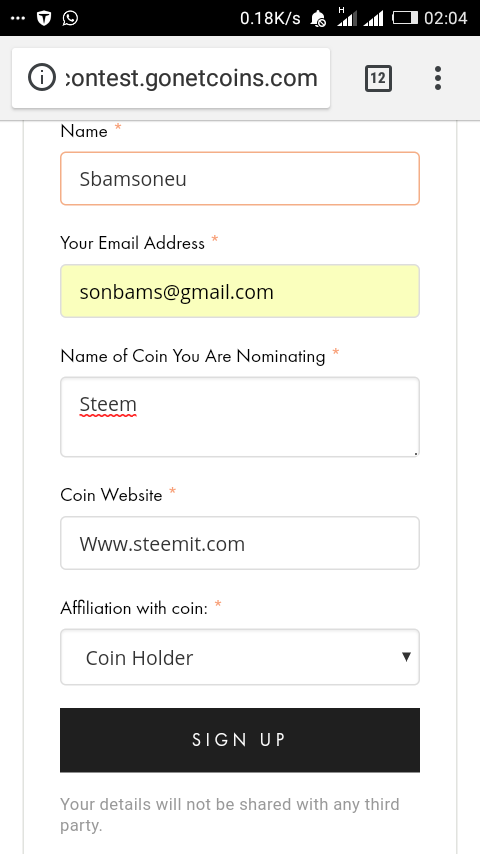Screen dimensions: 480x854
Task: Focus the Name field containing Sbamsoneu
Action: point(240,179)
